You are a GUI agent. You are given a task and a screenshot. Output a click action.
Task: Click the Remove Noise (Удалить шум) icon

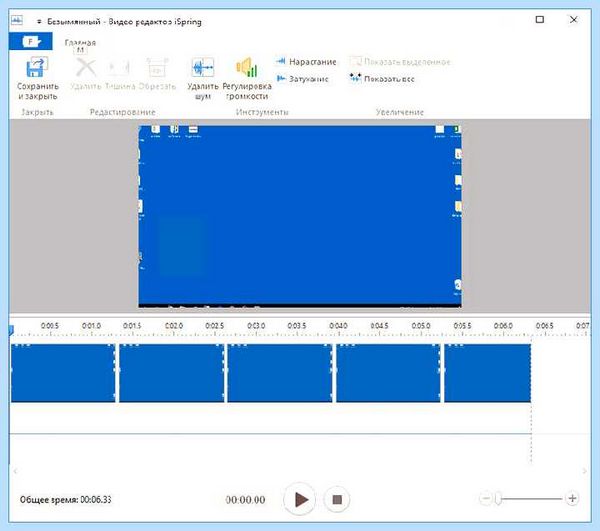pos(202,67)
